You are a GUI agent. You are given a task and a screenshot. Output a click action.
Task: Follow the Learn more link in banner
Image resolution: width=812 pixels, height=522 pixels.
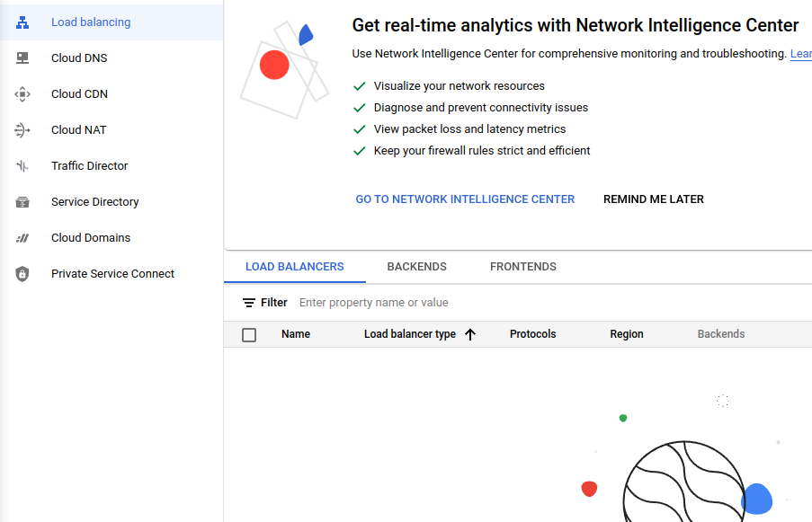[801, 54]
